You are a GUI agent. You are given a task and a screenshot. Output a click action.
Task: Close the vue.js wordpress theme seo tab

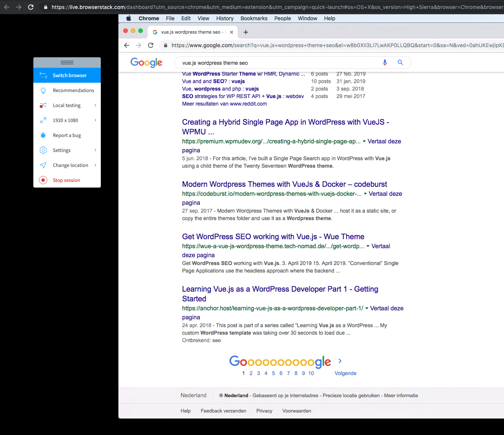232,32
